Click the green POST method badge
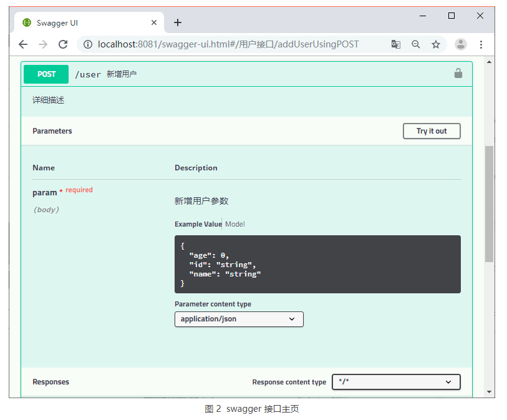507x420 pixels. [46, 74]
